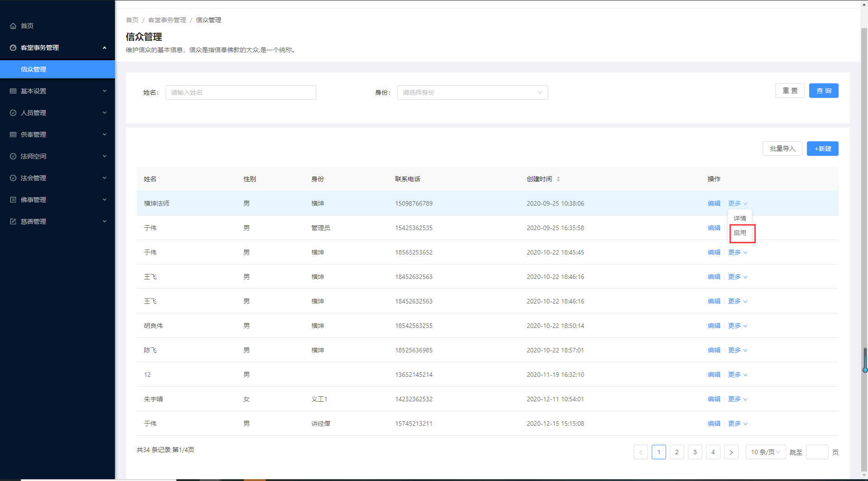Open the 请选择身份 identity dropdown
The image size is (868, 481).
point(472,92)
